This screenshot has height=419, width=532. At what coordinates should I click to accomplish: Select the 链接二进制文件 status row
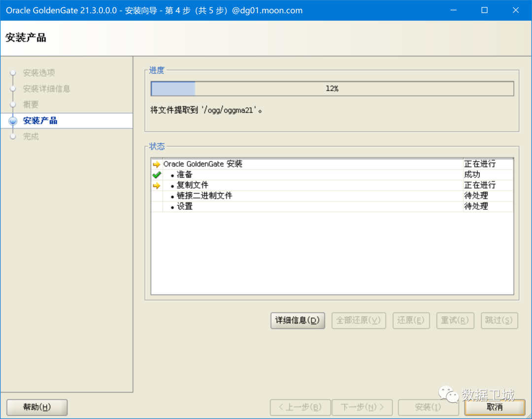click(332, 196)
